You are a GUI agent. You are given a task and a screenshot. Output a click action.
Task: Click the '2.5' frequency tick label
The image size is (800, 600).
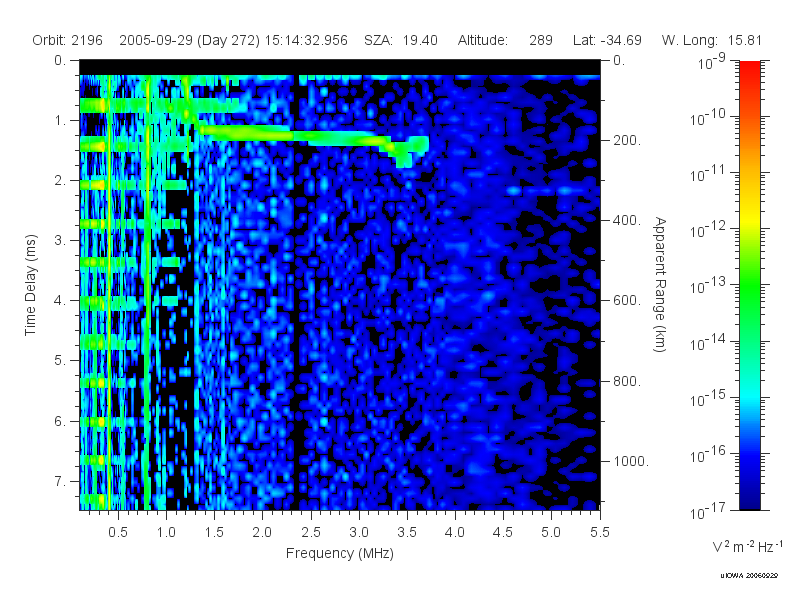tap(311, 532)
